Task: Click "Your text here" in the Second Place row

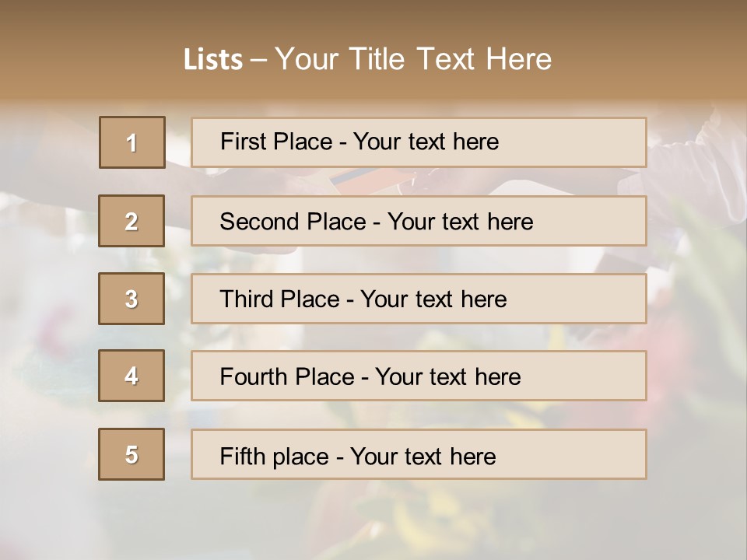Action: pyautogui.click(x=460, y=222)
